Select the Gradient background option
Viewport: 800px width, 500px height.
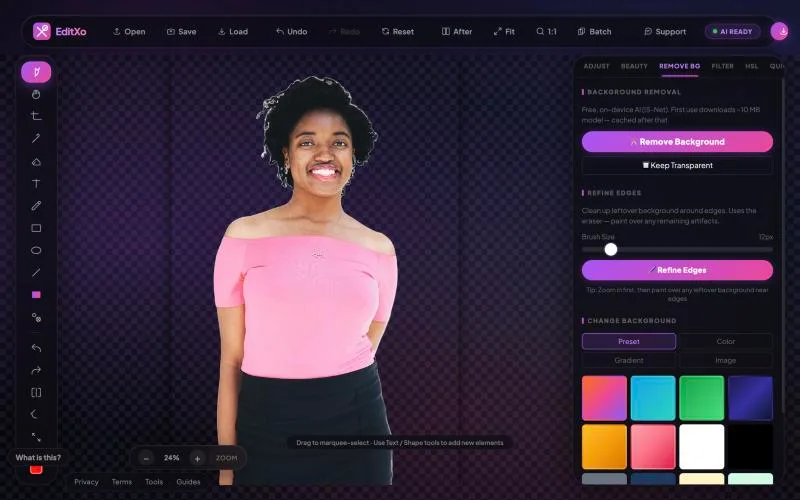click(629, 360)
